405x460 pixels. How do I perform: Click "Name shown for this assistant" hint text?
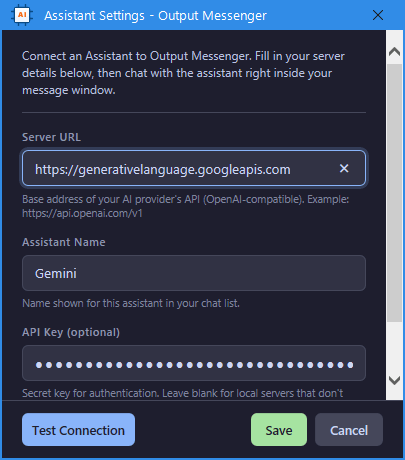(131, 303)
